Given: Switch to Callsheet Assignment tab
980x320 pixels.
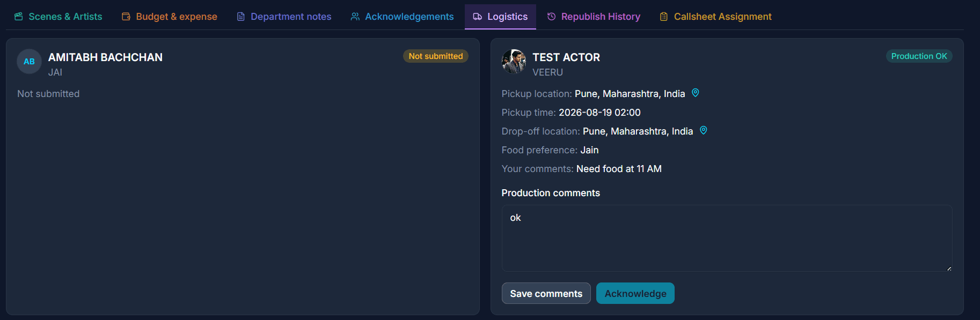Looking at the screenshot, I should (x=715, y=17).
